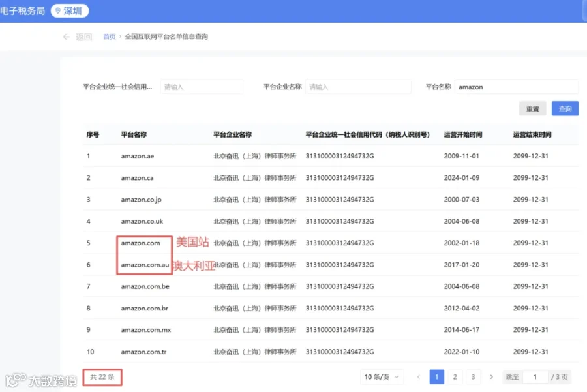This screenshot has width=587, height=392.
Task: Click the 跳至 page number input box
Action: click(535, 376)
